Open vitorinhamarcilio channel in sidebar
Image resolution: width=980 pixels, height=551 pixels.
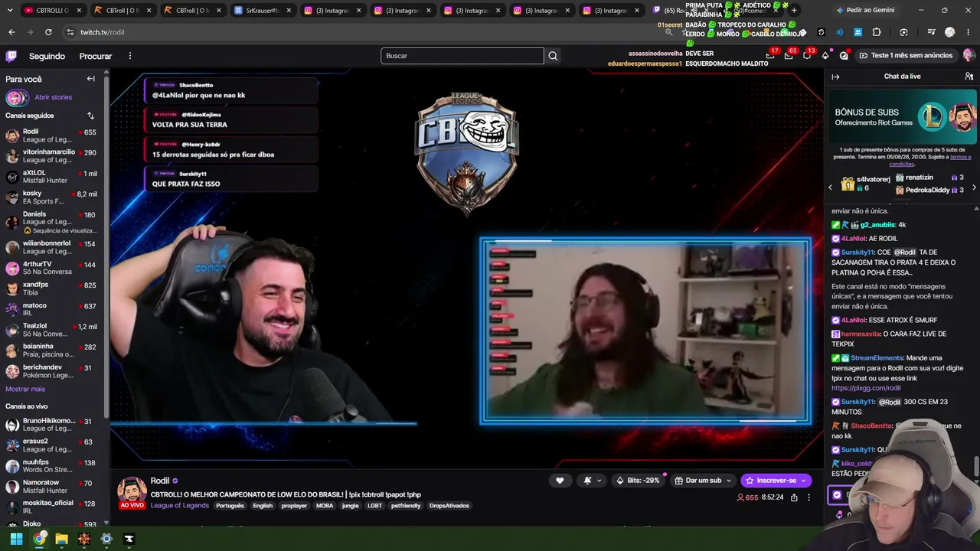tap(52, 156)
